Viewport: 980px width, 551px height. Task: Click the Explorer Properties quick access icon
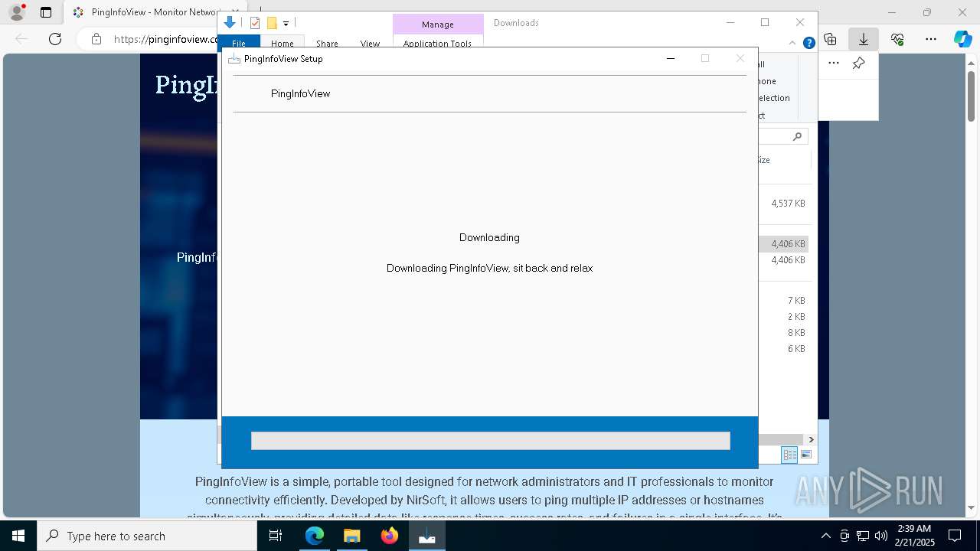pyautogui.click(x=255, y=23)
